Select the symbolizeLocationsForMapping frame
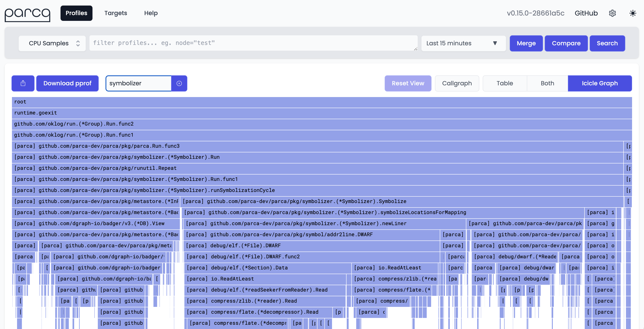The height and width of the screenshot is (329, 644). pos(383,213)
